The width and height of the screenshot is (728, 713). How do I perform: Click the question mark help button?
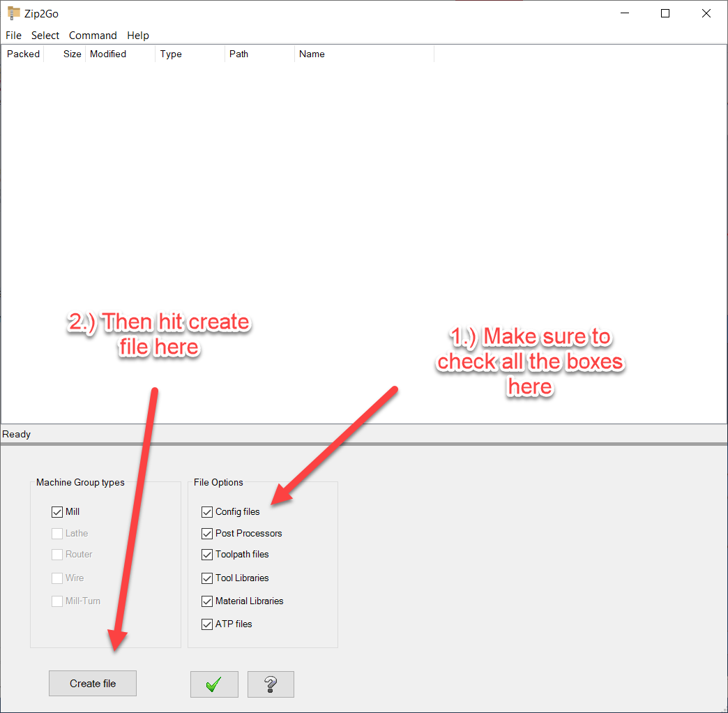tap(271, 684)
